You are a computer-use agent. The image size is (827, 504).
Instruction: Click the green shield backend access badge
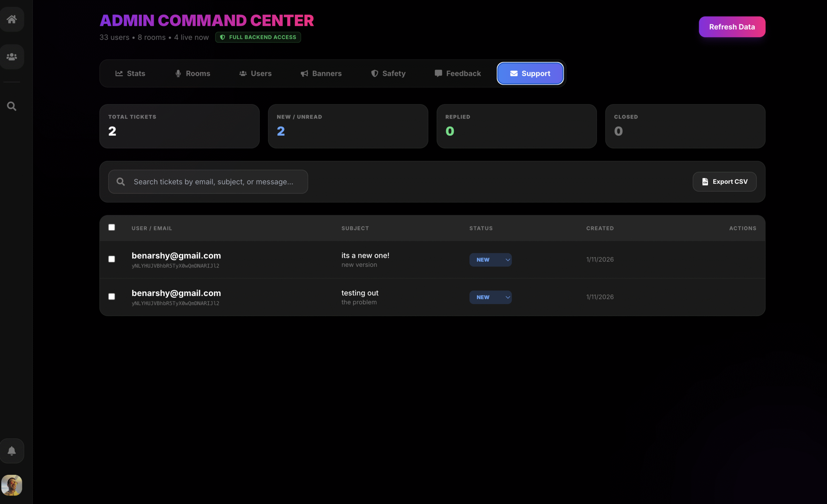point(258,37)
